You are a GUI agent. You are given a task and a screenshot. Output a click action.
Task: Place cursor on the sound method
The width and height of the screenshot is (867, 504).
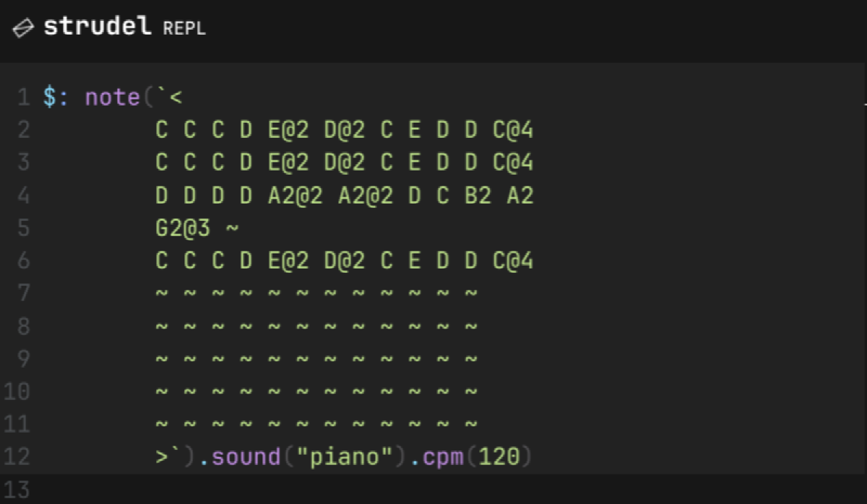[x=245, y=457]
